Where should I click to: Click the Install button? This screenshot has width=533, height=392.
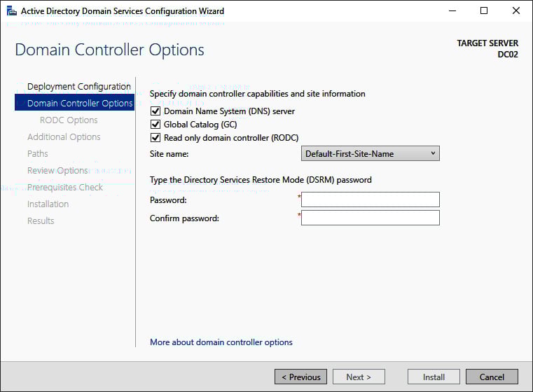434,377
